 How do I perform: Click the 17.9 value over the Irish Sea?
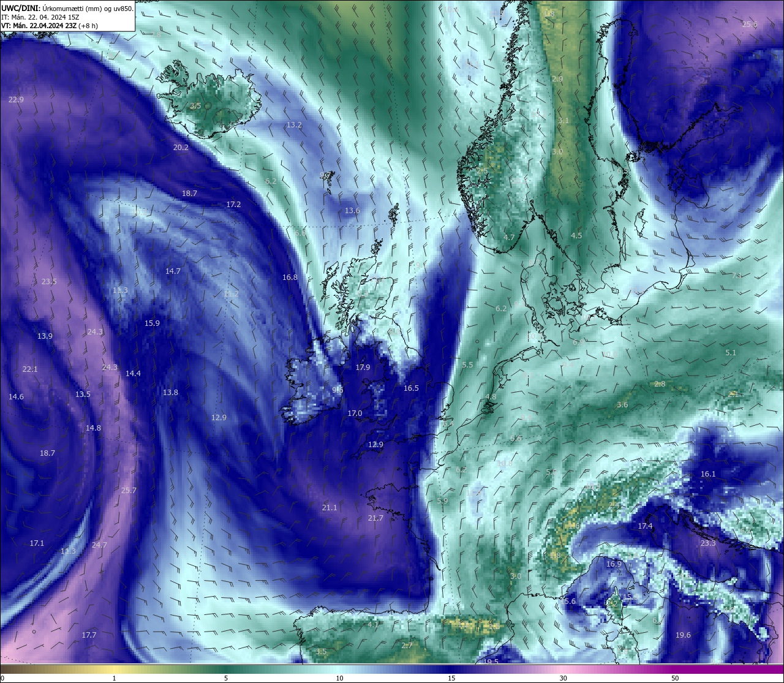[x=363, y=368]
